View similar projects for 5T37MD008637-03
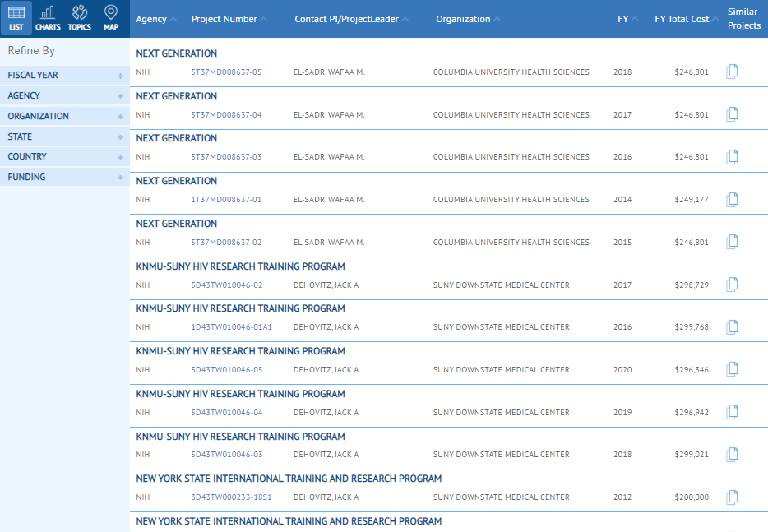The image size is (768, 532). tap(732, 157)
